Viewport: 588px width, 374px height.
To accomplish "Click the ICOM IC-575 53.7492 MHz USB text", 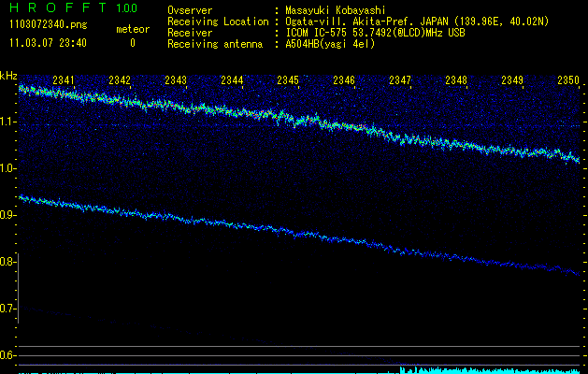I will 375,33.
